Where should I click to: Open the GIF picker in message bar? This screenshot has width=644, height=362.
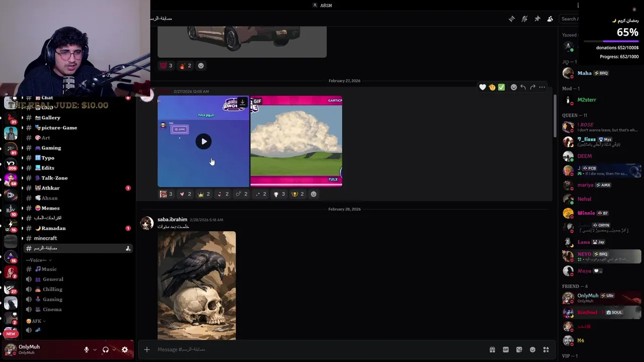click(x=506, y=349)
